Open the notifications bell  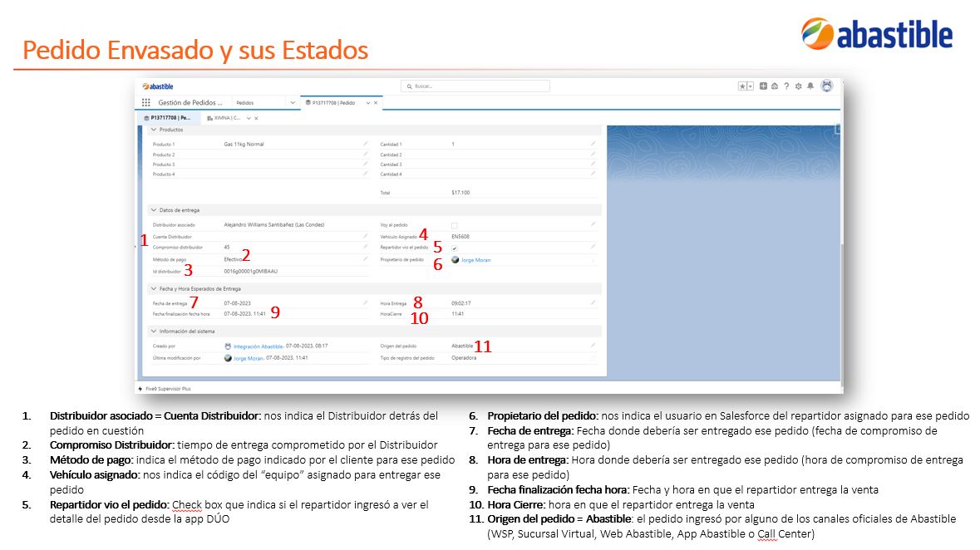[810, 86]
